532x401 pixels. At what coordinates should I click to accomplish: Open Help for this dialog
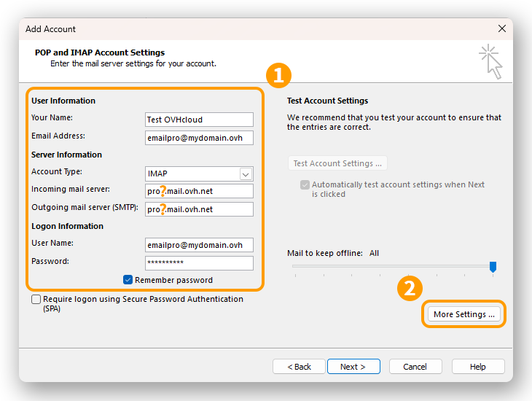[x=477, y=367]
